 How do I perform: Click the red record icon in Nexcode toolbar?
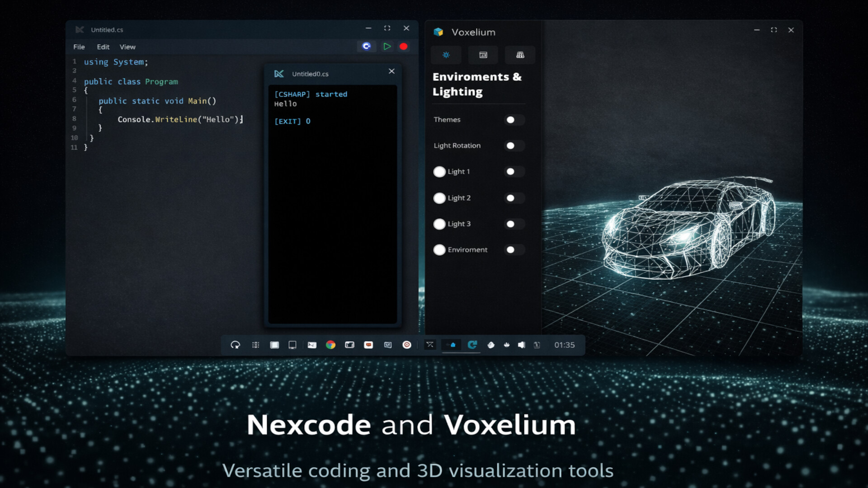(x=404, y=46)
